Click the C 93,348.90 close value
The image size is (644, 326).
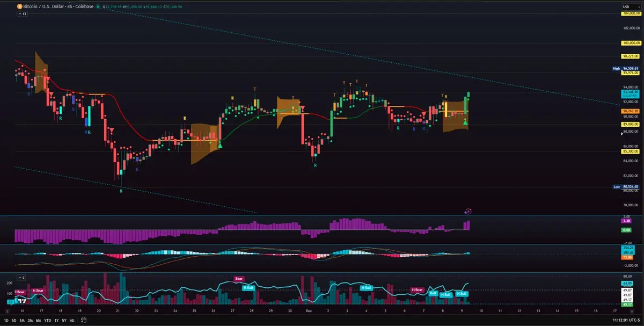pyautogui.click(x=172, y=6)
